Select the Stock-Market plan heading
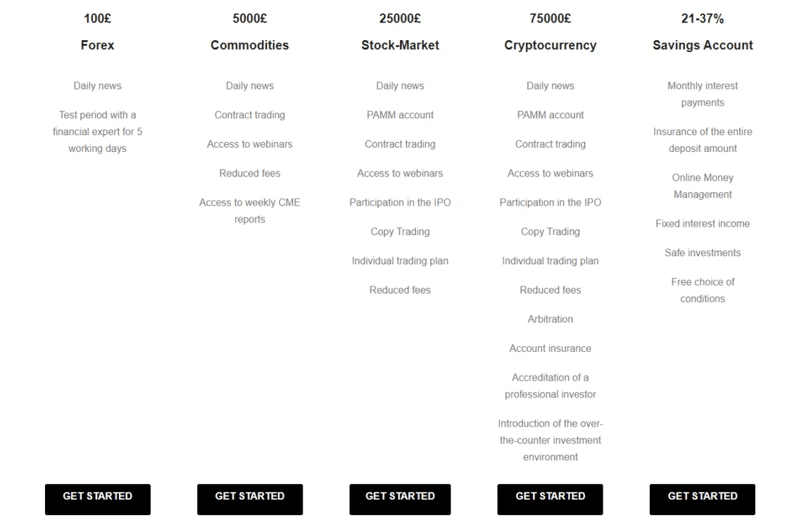811x532 pixels. 400,45
